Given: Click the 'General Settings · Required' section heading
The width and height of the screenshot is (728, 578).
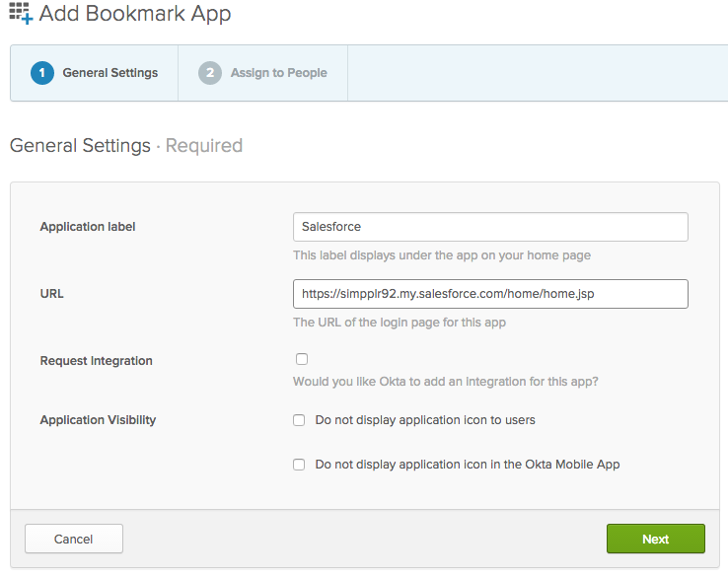Looking at the screenshot, I should coord(126,145).
